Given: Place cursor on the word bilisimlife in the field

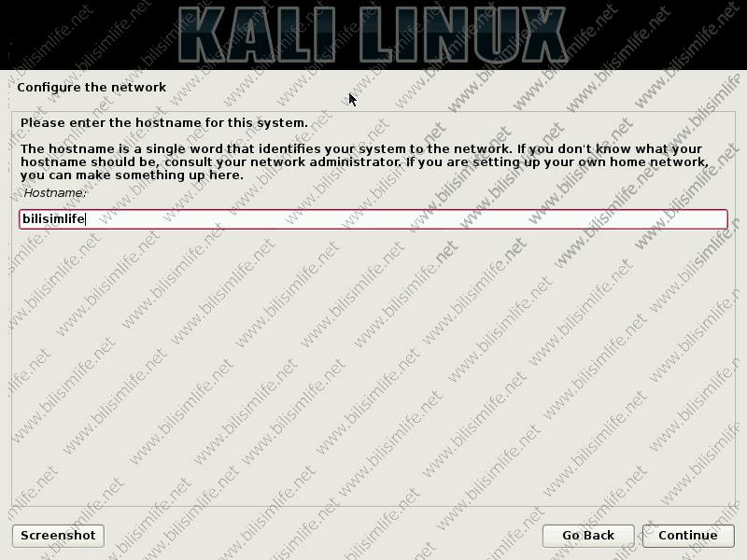Looking at the screenshot, I should click(53, 219).
